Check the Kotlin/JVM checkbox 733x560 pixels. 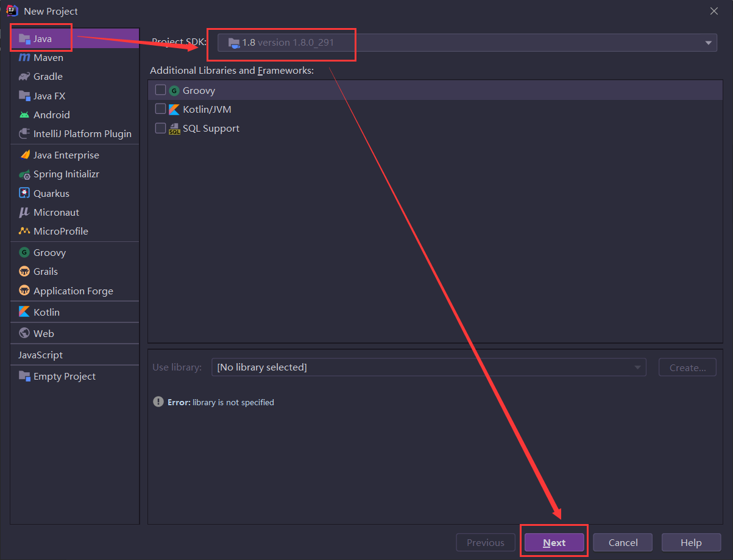(x=160, y=109)
